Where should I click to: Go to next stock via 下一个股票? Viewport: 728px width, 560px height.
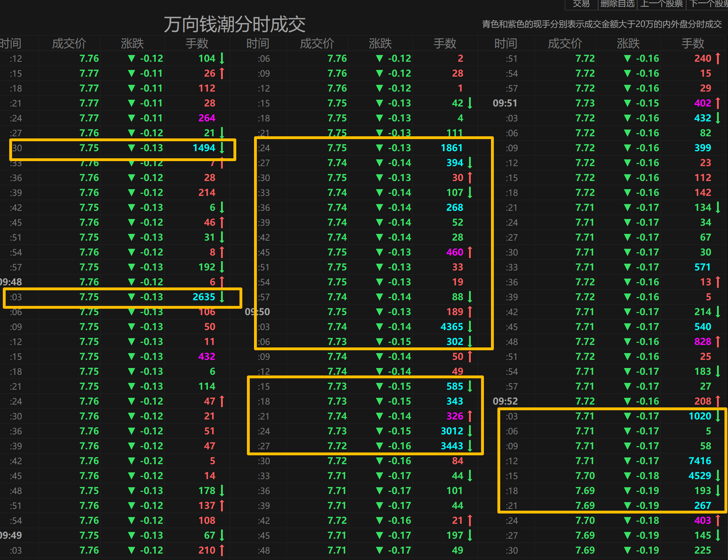pyautogui.click(x=708, y=4)
